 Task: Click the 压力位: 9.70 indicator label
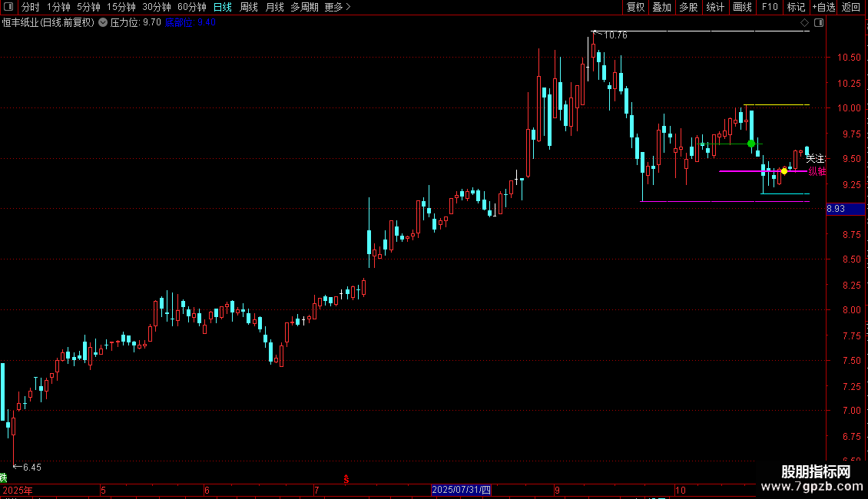tap(136, 23)
